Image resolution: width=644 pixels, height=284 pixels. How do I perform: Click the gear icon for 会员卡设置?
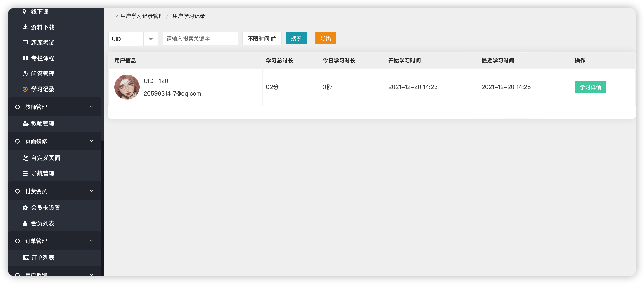(x=25, y=208)
